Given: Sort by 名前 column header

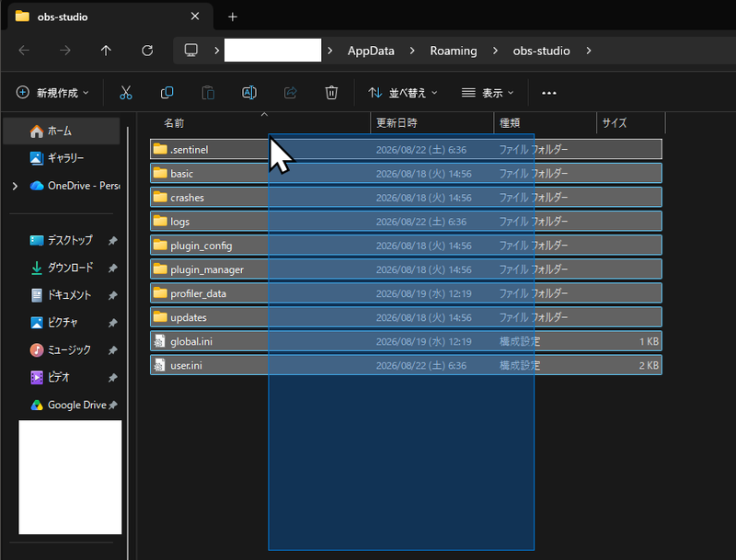Looking at the screenshot, I should coord(260,123).
